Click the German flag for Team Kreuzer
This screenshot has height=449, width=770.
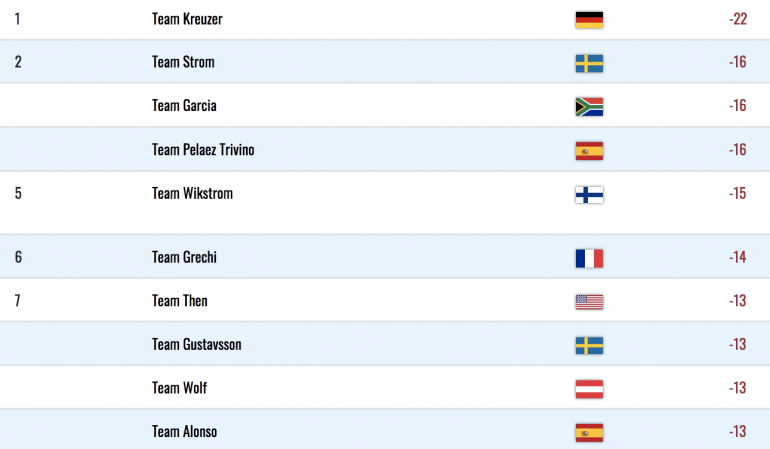[x=589, y=20]
